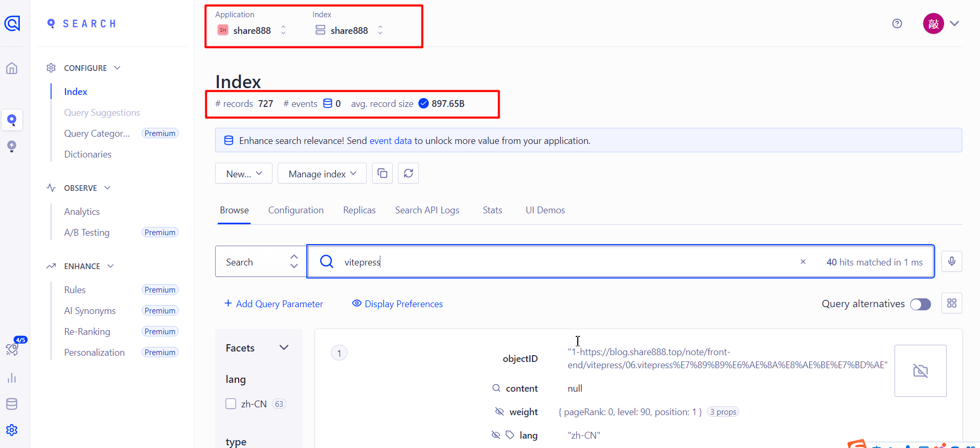Open the Index share888 selector
Screen dimensions: 980x448
(350, 30)
